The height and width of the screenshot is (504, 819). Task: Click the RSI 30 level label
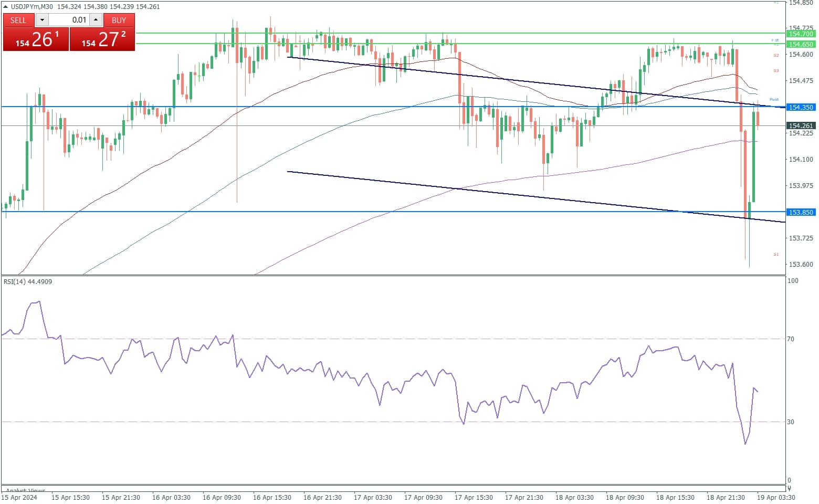coord(791,422)
